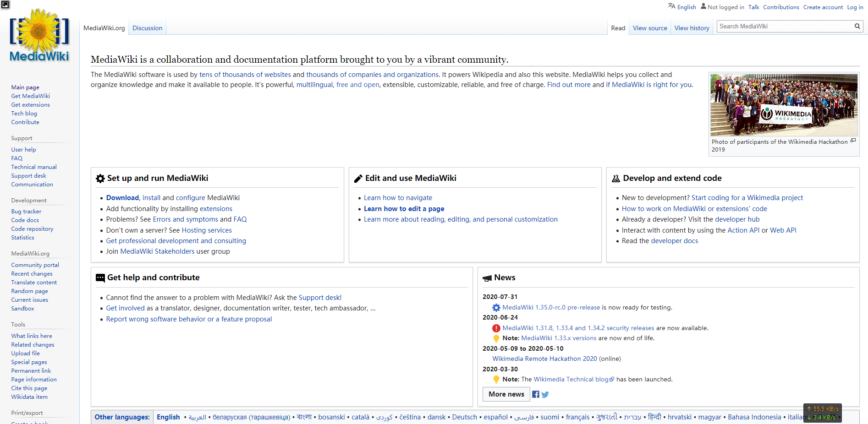Open the Hosting services link
868x424 pixels.
click(207, 230)
